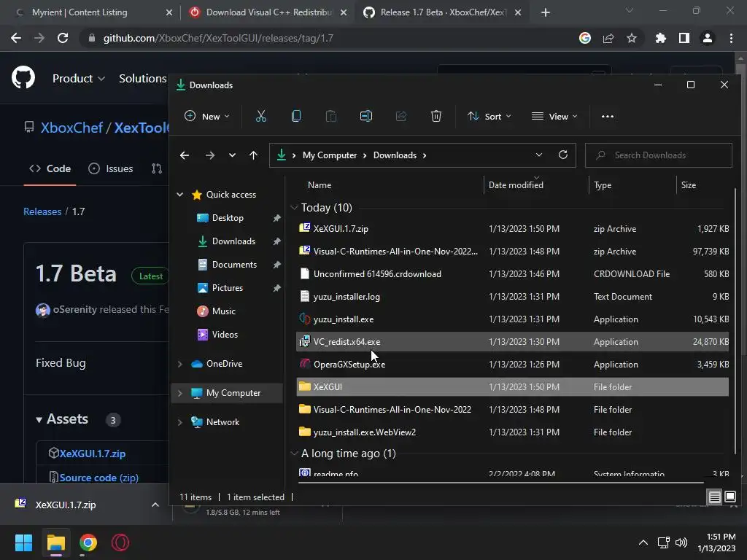
Task: Select Music in the navigation pane
Action: 223,311
